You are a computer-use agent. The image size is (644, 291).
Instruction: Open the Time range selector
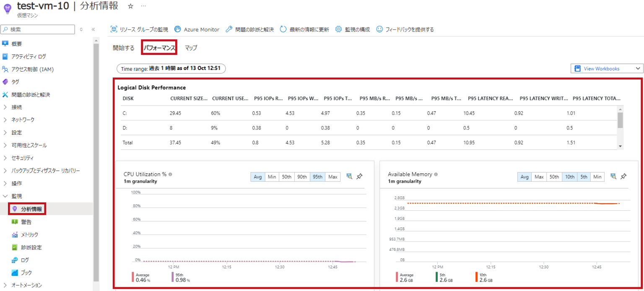click(171, 68)
